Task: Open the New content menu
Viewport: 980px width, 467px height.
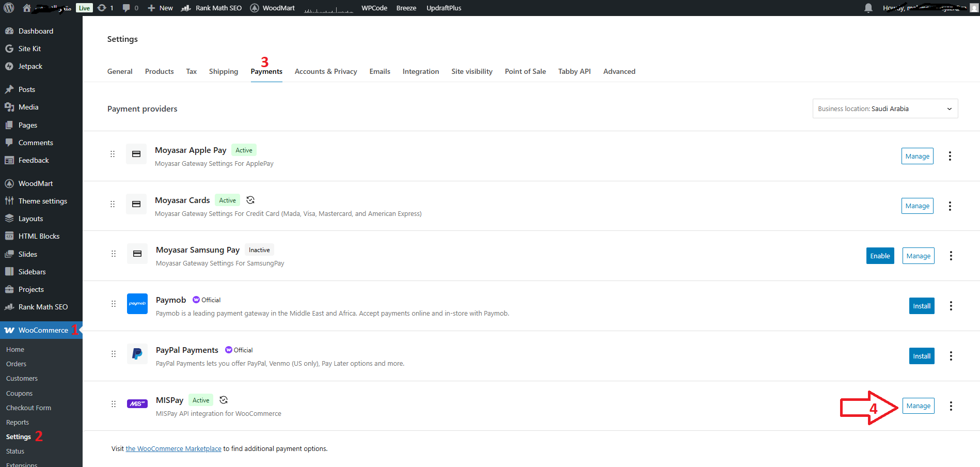Action: point(160,8)
